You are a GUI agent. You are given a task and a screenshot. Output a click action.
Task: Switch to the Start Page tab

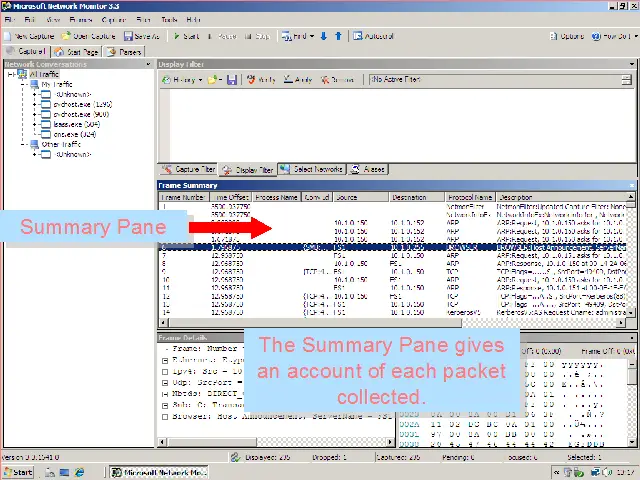pos(76,52)
